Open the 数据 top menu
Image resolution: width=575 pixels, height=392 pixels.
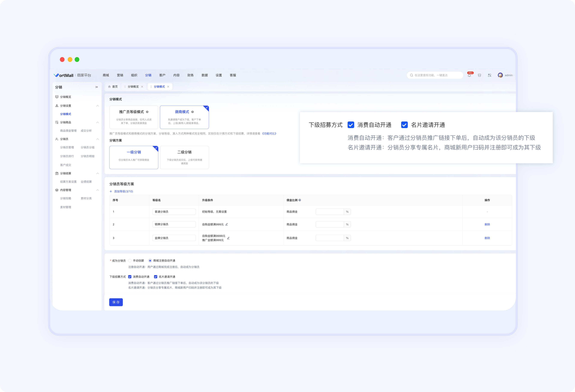click(x=205, y=75)
